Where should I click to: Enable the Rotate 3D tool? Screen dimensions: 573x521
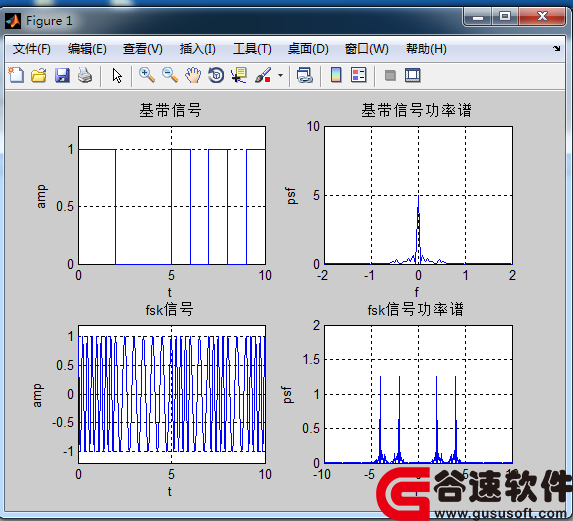click(x=216, y=76)
